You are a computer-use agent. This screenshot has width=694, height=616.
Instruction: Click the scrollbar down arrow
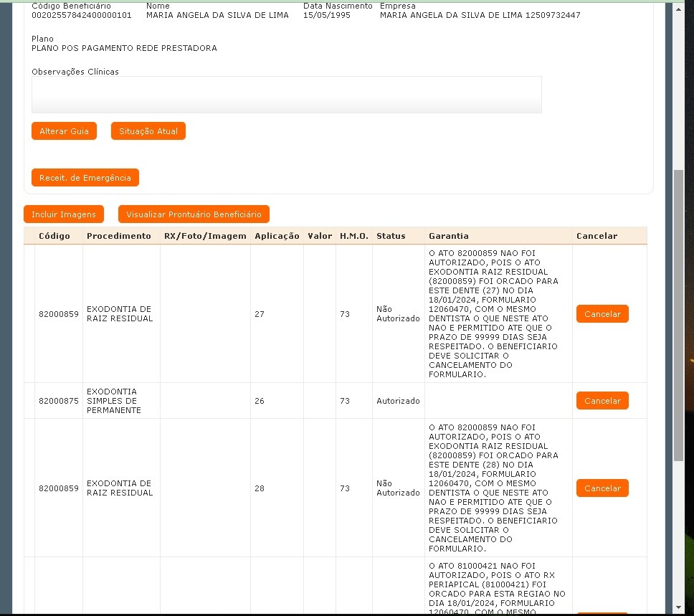pyautogui.click(x=679, y=608)
